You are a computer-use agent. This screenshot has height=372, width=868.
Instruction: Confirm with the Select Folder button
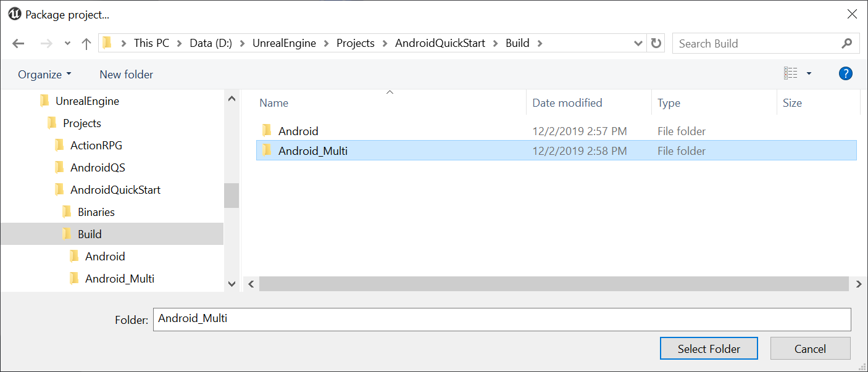pyautogui.click(x=709, y=349)
